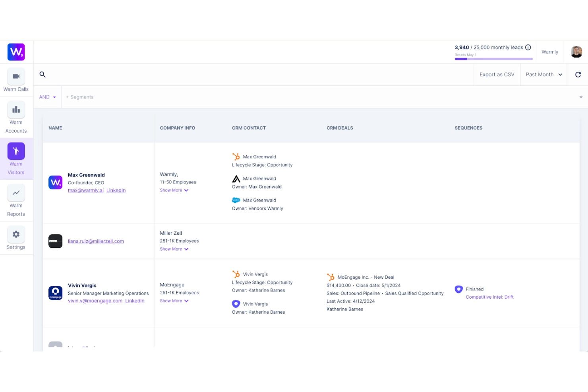Open Vivin Vergis's LinkedIn link
This screenshot has height=392, width=588.
[135, 301]
